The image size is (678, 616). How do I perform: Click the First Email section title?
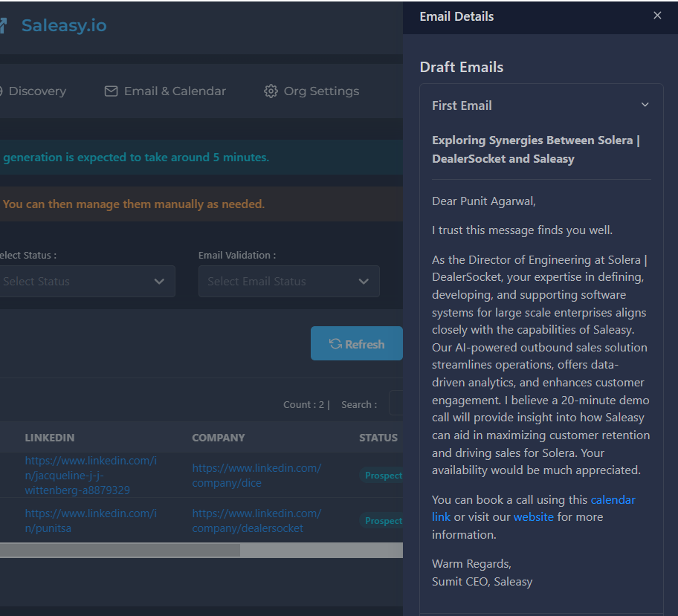click(x=462, y=106)
